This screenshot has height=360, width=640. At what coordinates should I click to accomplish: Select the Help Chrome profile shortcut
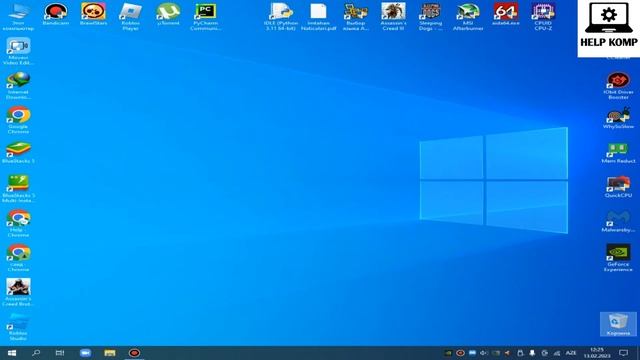point(18,224)
